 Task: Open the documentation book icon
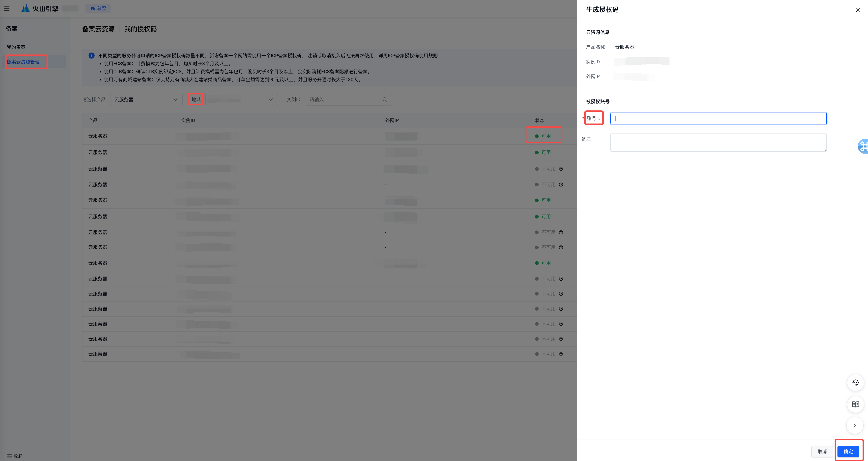(855, 404)
